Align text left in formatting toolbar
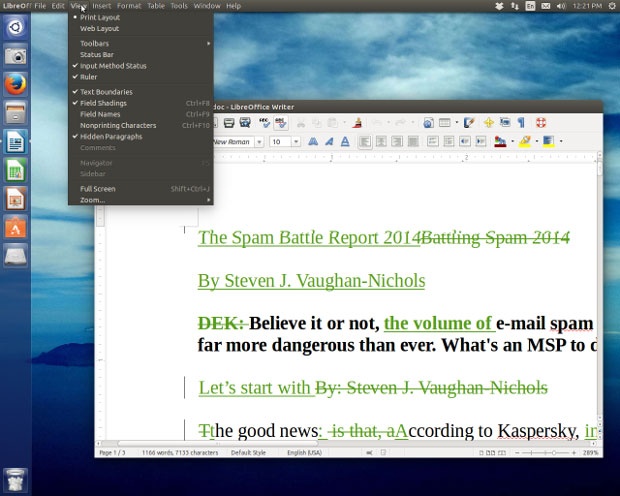Viewport: 620px width, 496px height. pos(365,142)
